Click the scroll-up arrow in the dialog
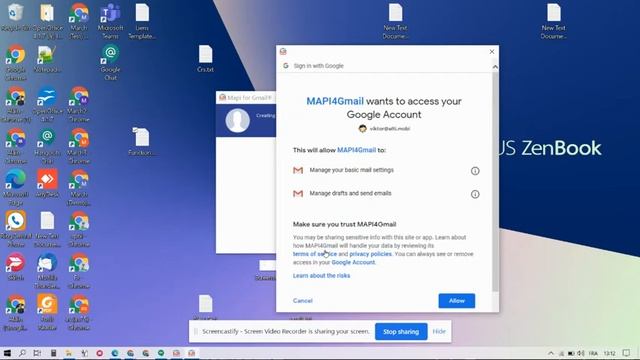Viewport: 640px width, 360px height. tap(495, 67)
